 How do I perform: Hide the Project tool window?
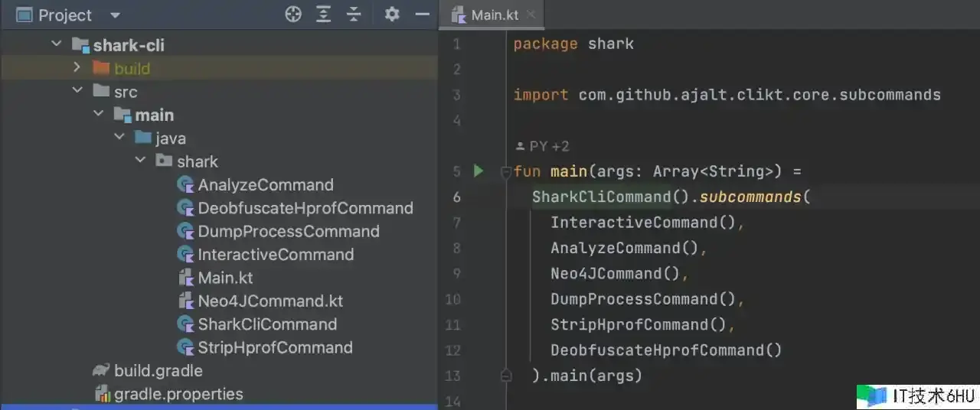pos(422,15)
